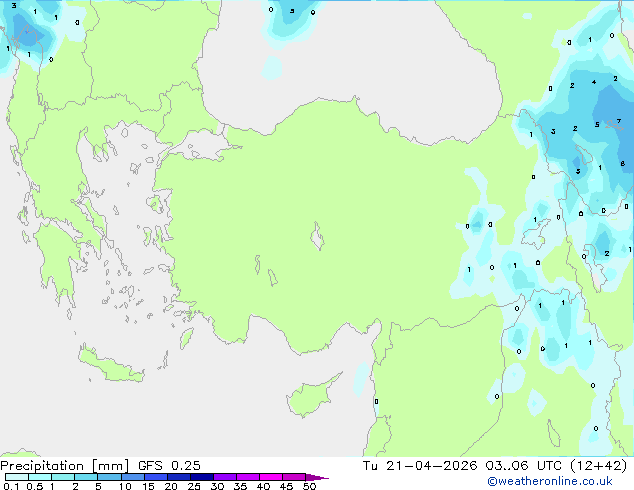This screenshot has width=634, height=490.
Task: Click the '20' legend scale label
Action: [x=171, y=486]
